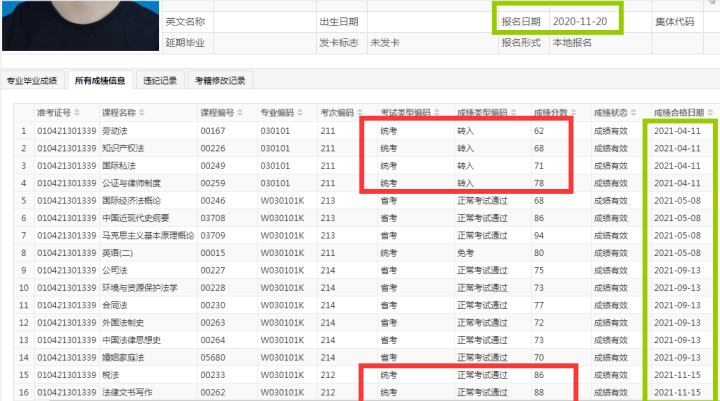Select course name 法律文书写作
The width and height of the screenshot is (720, 401).
click(x=127, y=393)
